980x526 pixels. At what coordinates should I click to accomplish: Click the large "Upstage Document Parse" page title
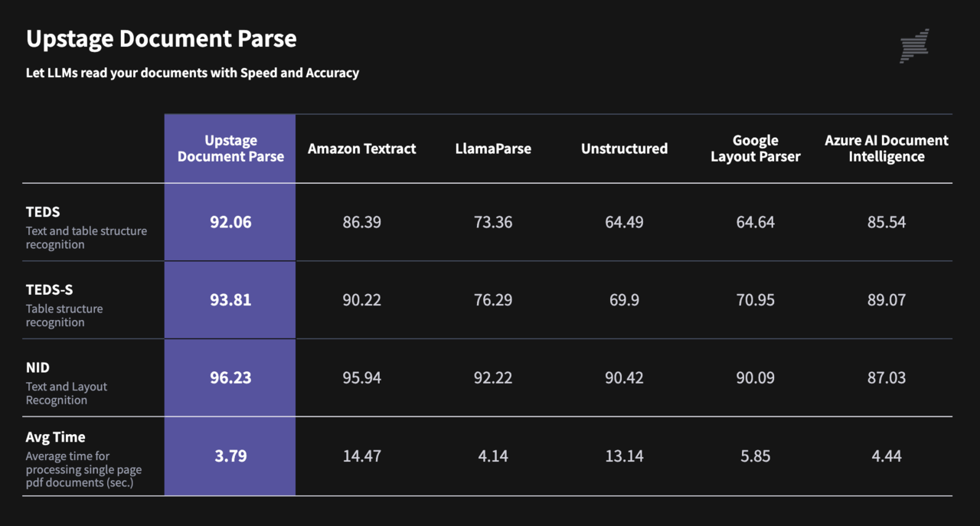(162, 39)
